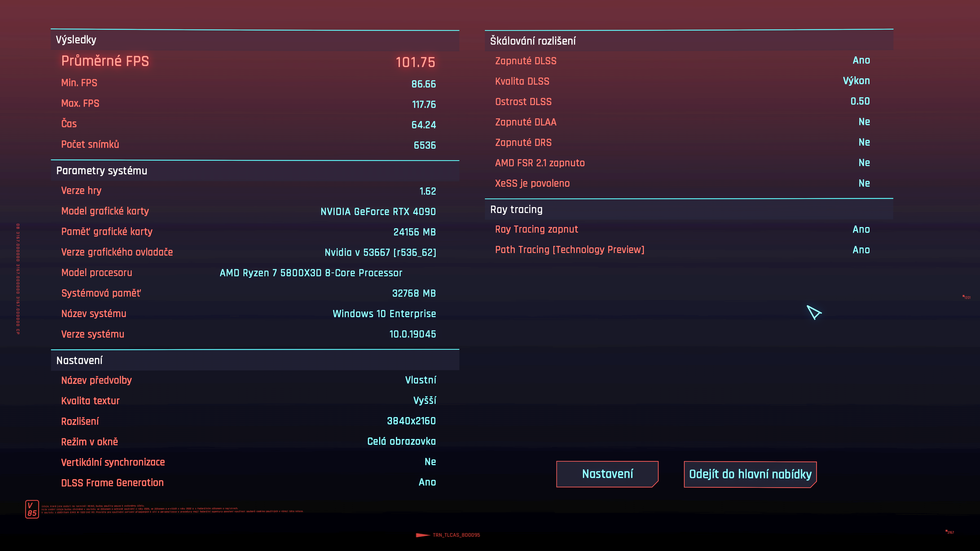
Task: Click the Ray tracing section header
Action: [x=516, y=209]
